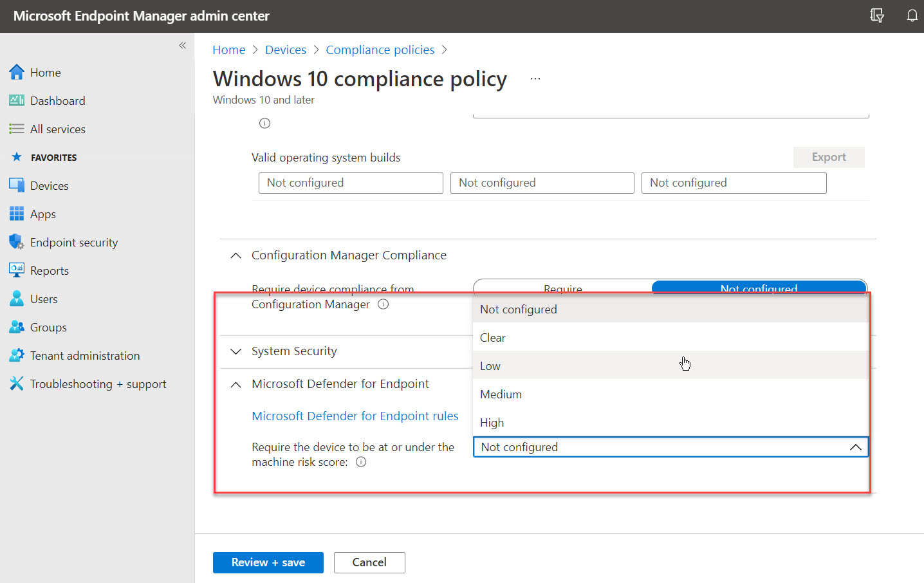Click the Home house icon in sidebar
Screen dimensions: 924x583
click(17, 72)
